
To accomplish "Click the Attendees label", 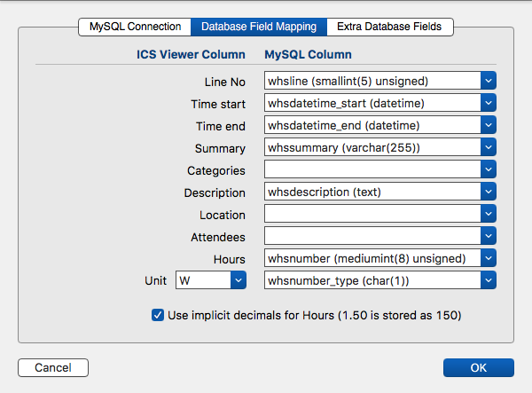I will pos(218,237).
